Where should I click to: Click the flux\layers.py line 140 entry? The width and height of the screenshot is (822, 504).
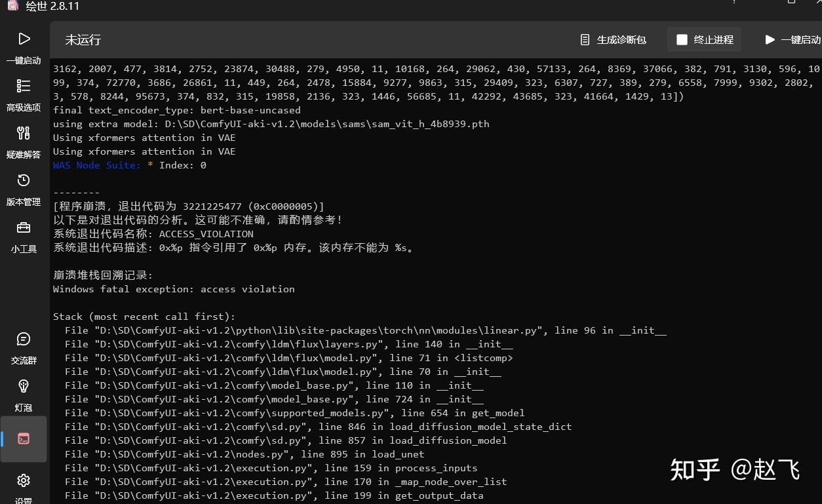point(289,344)
